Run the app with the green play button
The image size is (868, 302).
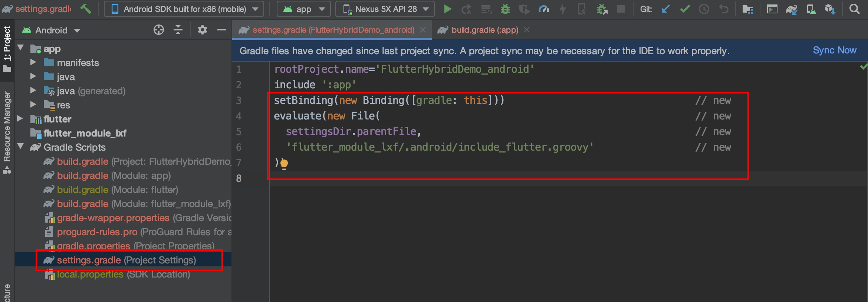447,9
